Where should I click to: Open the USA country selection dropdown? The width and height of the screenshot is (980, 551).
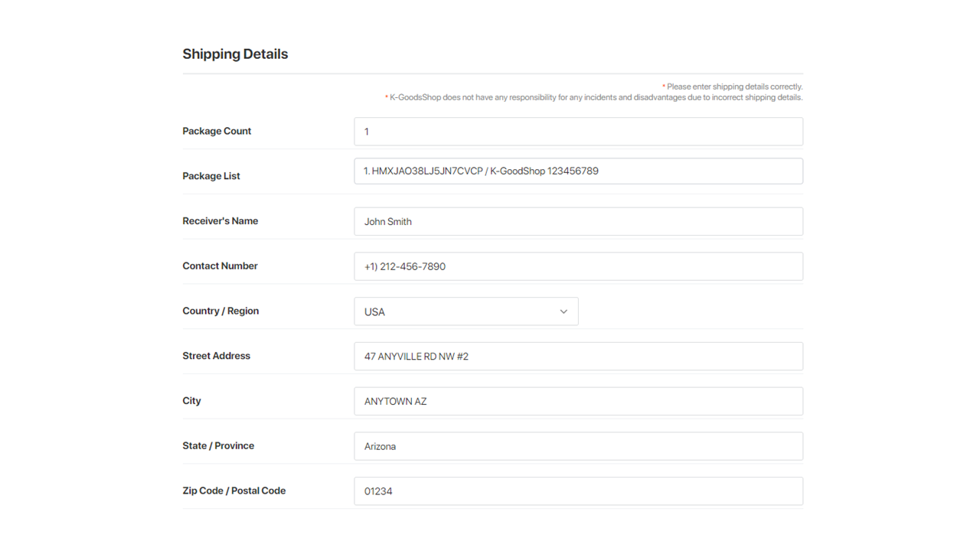coord(459,311)
